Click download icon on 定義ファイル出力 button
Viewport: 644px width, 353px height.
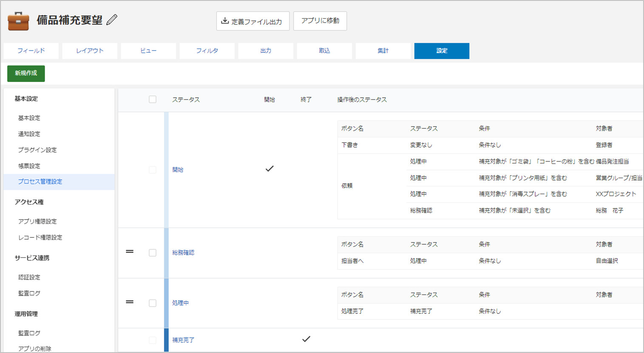pos(225,21)
